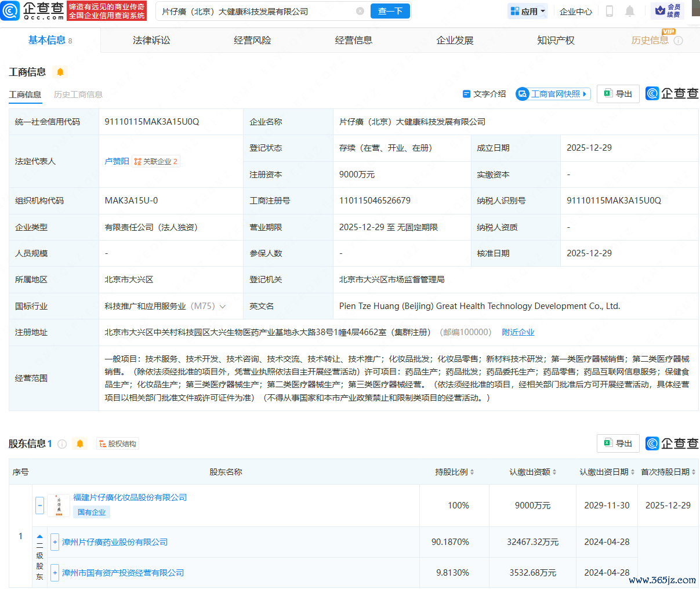Sort the table by 持股比例
Viewport: 700px width, 589px height.
pyautogui.click(x=455, y=472)
